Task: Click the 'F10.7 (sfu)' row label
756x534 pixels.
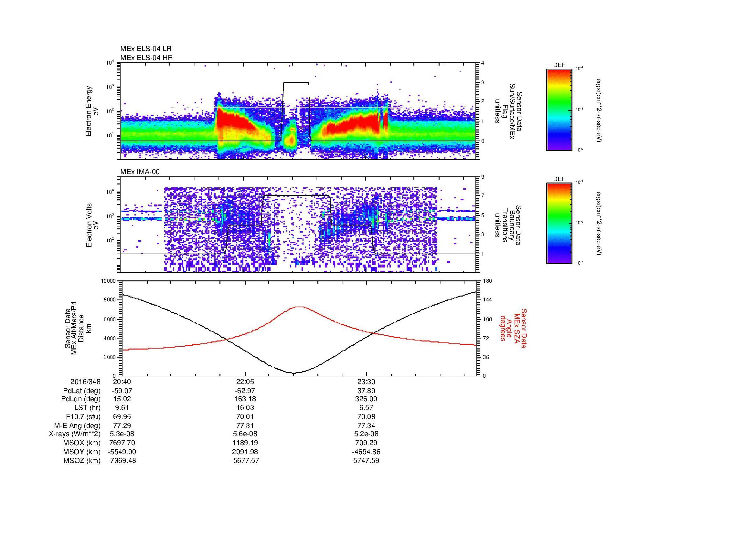Action: tap(83, 417)
